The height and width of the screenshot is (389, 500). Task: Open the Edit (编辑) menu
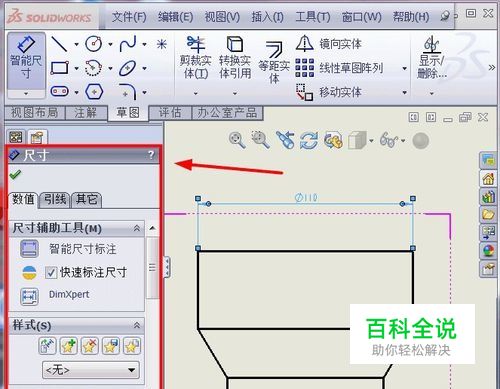pos(176,17)
